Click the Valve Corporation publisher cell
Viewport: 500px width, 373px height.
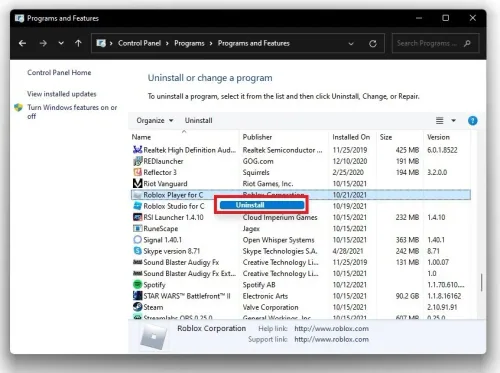tap(270, 307)
